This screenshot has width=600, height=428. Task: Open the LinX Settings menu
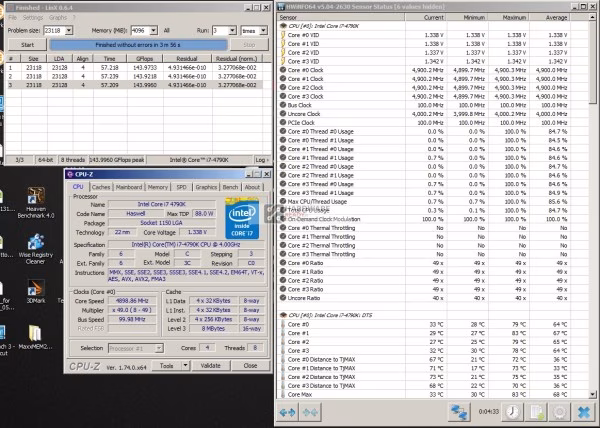(33, 18)
